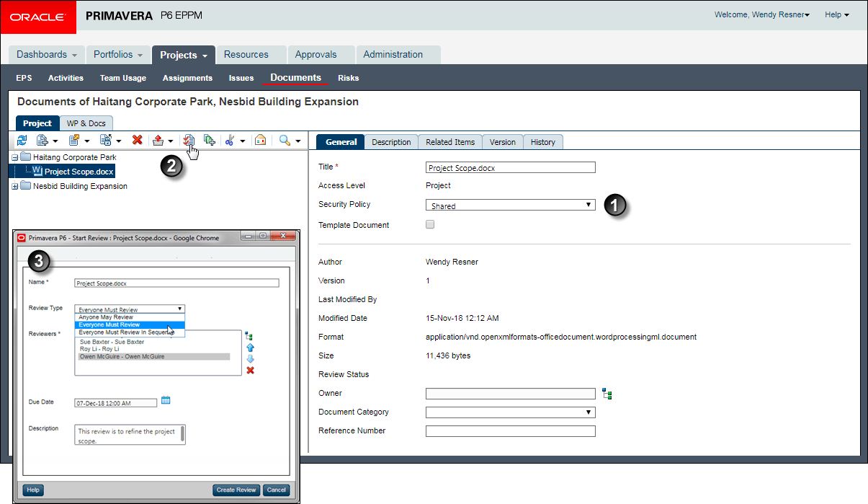The image size is (868, 504).
Task: Switch to the Related Items tab
Action: (450, 142)
